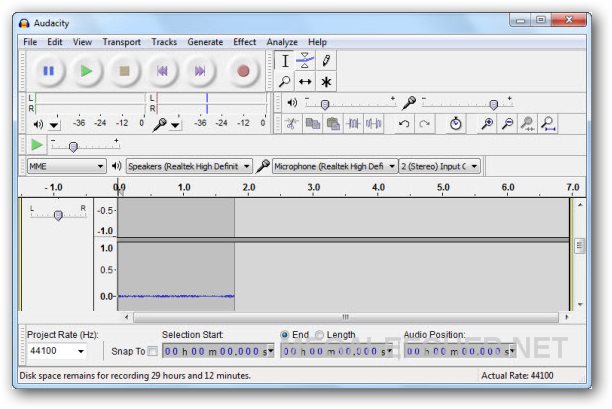Open the File menu
The height and width of the screenshot is (409, 612).
[30, 42]
